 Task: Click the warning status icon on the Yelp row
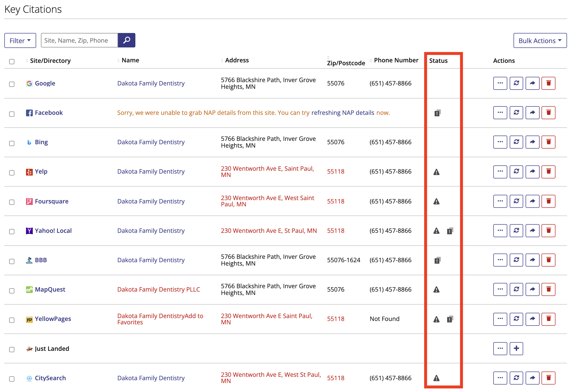436,172
